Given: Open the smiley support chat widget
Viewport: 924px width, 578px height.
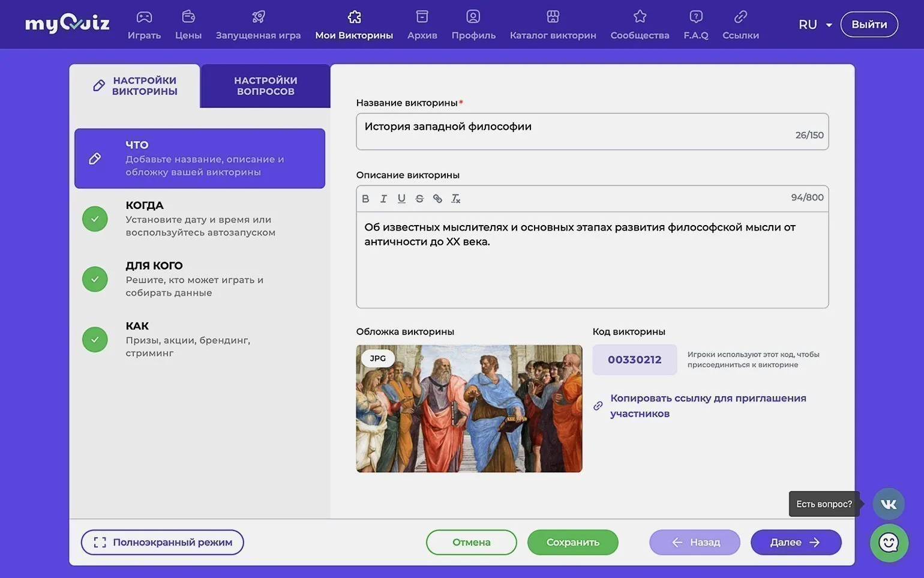Looking at the screenshot, I should click(889, 543).
